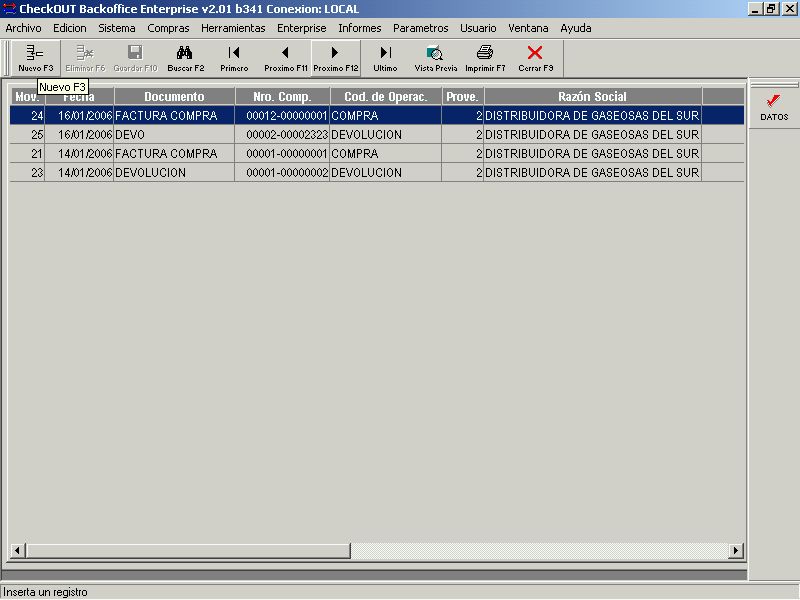Screen dimensions: 800x600
Task: Select the DEVO document cell
Action: 174,135
